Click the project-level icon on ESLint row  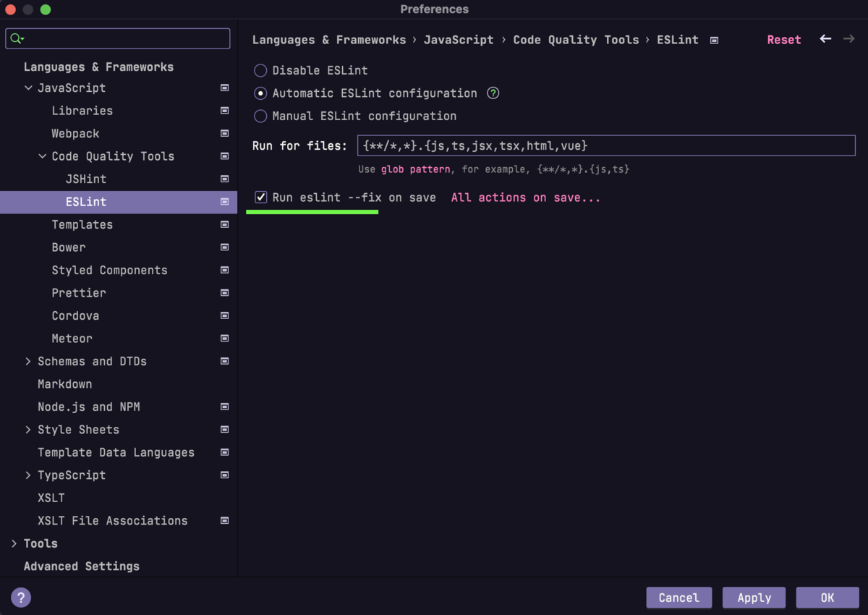[x=225, y=202]
